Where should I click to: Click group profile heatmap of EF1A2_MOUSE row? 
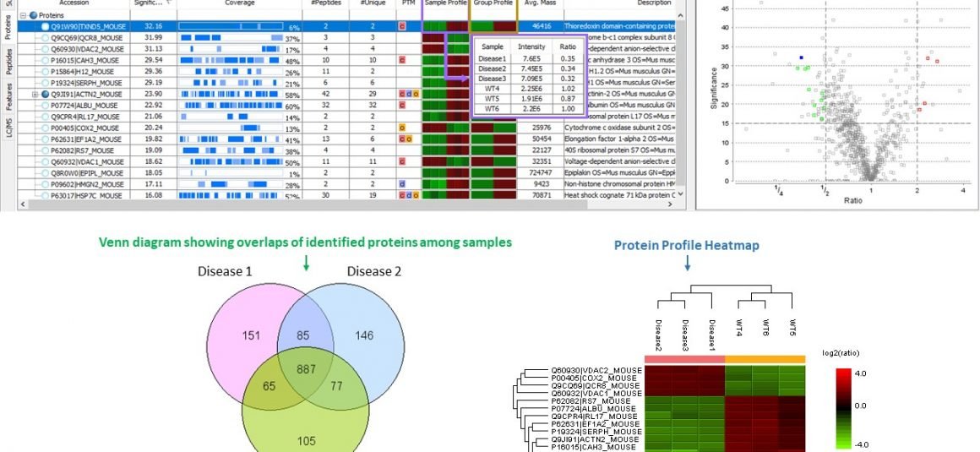pyautogui.click(x=493, y=139)
